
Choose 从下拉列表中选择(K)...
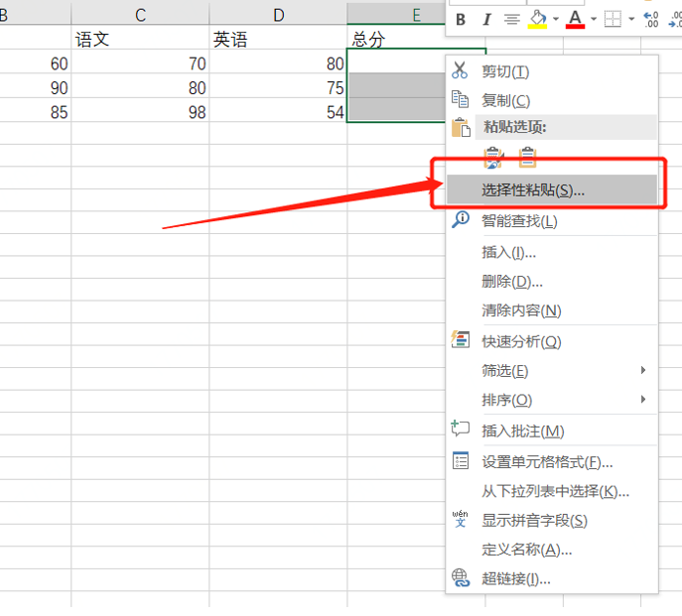pyautogui.click(x=552, y=491)
